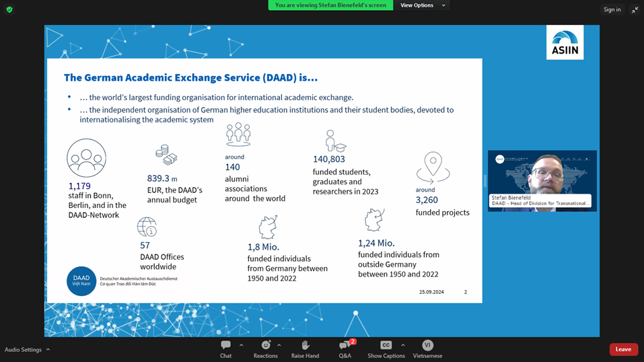Click the video panel divider handle
644x362 pixels.
click(485, 181)
